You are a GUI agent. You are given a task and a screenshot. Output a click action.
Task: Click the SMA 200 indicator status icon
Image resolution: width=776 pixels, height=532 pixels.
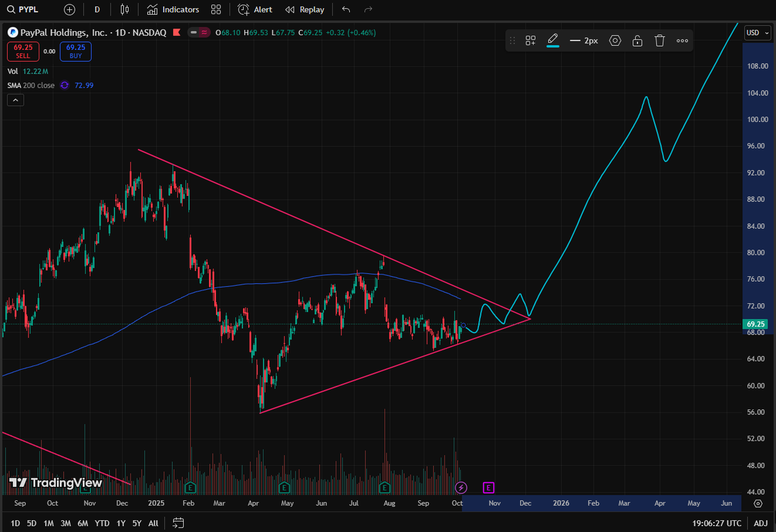tap(64, 85)
